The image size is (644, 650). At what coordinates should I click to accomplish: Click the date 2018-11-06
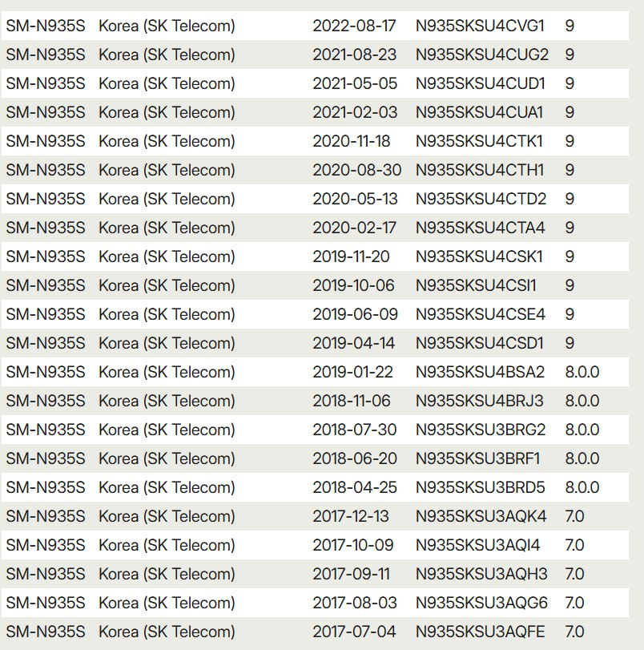(352, 401)
